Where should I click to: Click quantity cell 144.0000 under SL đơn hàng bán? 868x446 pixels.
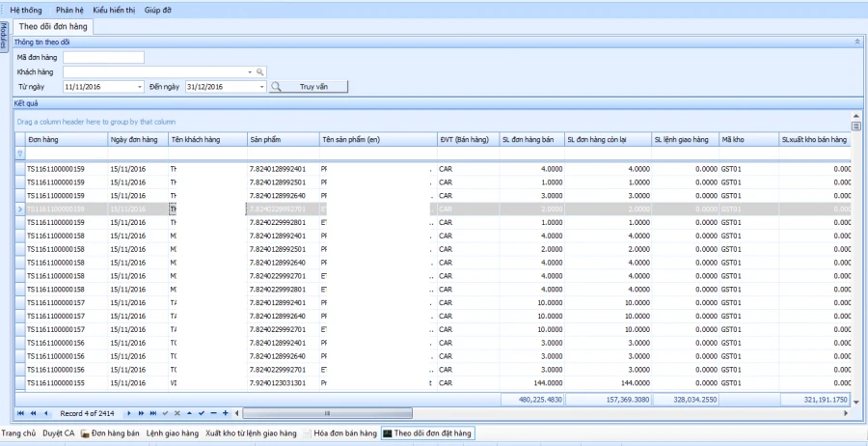pyautogui.click(x=532, y=383)
